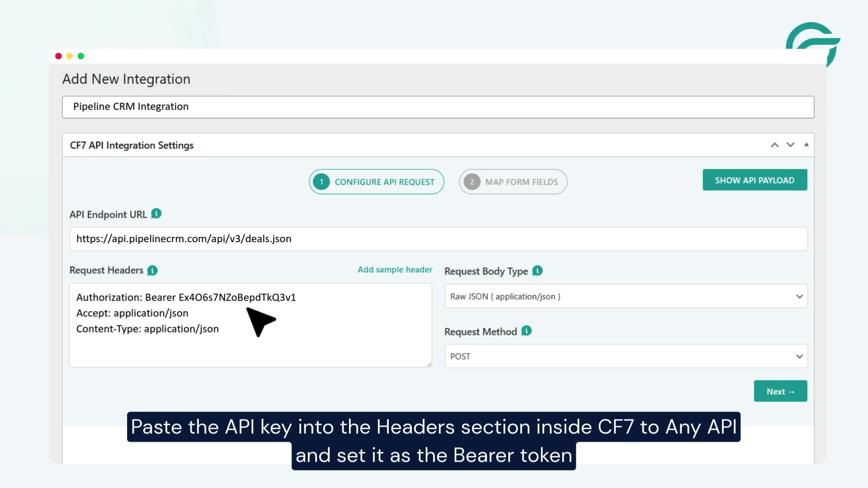Click the Add sample header link
Image resolution: width=868 pixels, height=488 pixels.
click(x=395, y=269)
